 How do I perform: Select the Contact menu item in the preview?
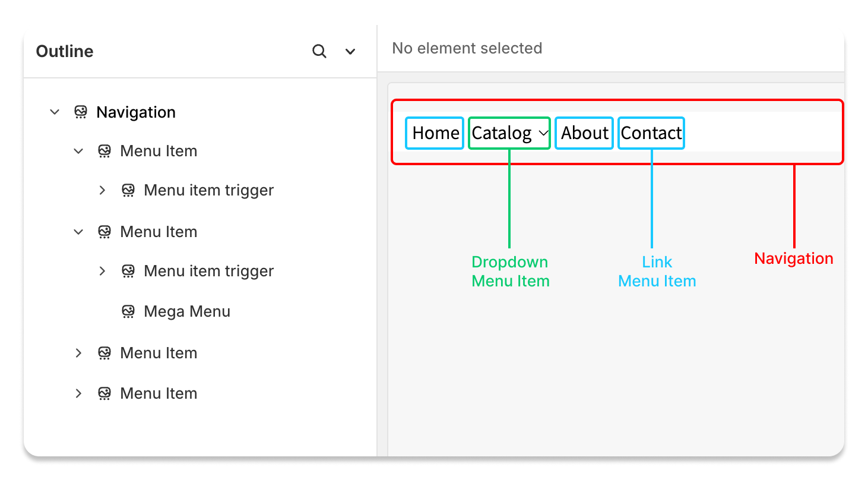(x=651, y=133)
